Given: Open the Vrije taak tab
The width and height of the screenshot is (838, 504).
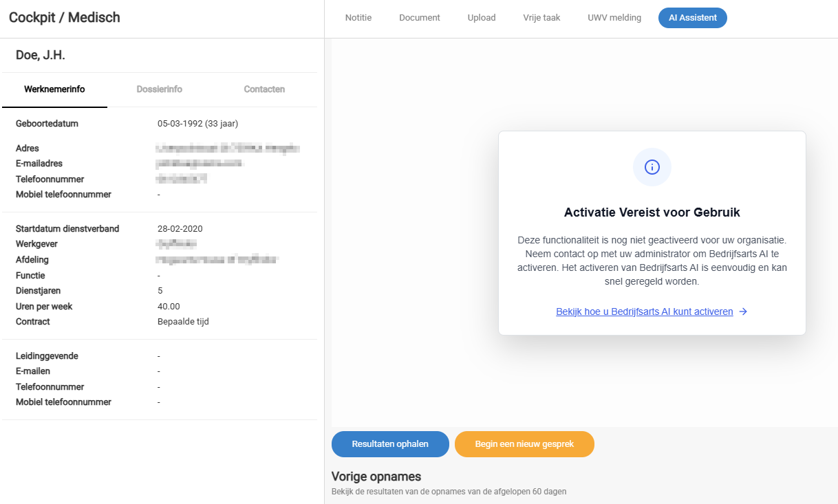Looking at the screenshot, I should 541,18.
